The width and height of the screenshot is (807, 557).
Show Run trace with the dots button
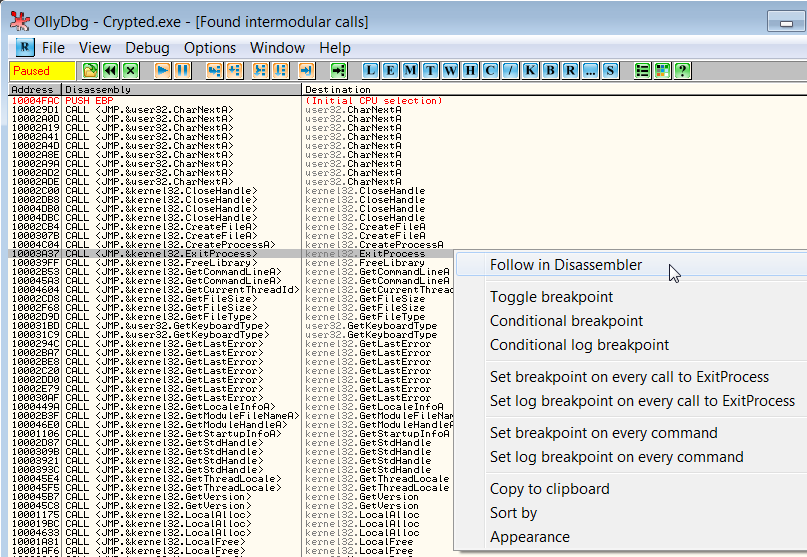[x=590, y=71]
